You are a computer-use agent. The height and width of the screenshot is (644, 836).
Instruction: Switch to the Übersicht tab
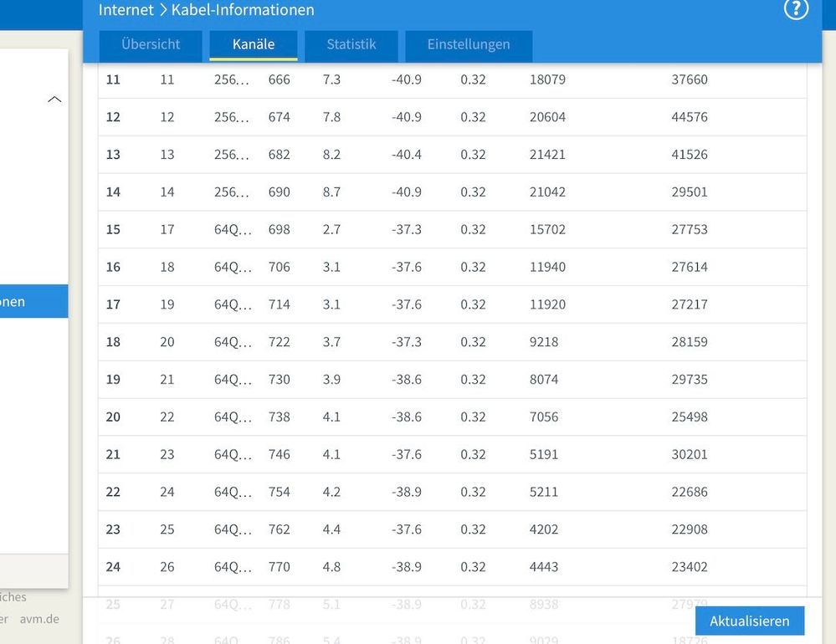(x=151, y=44)
